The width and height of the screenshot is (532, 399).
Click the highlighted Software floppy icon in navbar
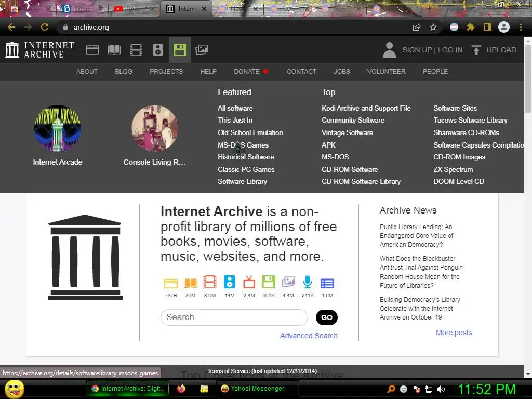[x=179, y=50]
